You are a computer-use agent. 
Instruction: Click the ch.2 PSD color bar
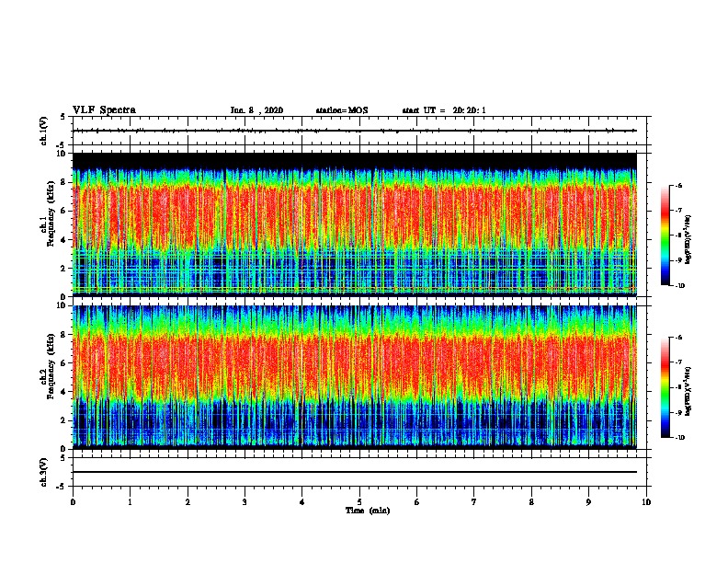665,387
